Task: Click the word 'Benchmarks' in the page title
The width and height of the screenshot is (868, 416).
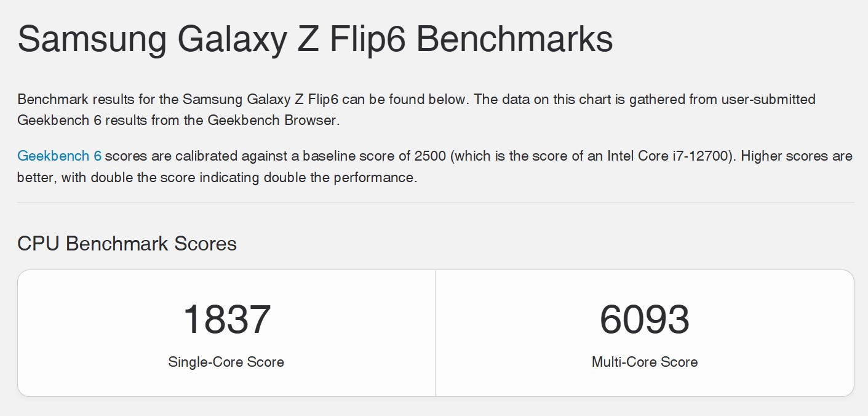Action: 515,39
